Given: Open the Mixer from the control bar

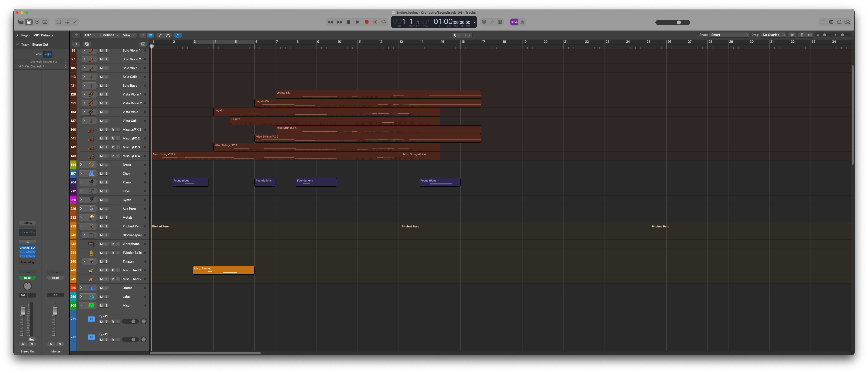Looking at the screenshot, I should [x=67, y=22].
